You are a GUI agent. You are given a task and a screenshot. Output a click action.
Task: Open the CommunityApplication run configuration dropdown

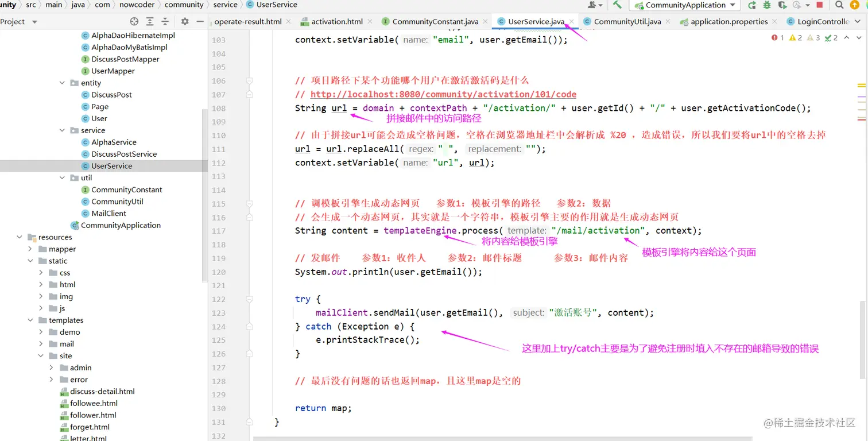[684, 5]
